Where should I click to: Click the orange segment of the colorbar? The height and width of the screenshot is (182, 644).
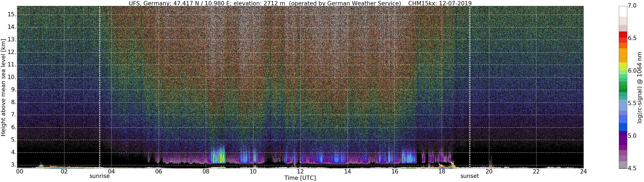(623, 55)
